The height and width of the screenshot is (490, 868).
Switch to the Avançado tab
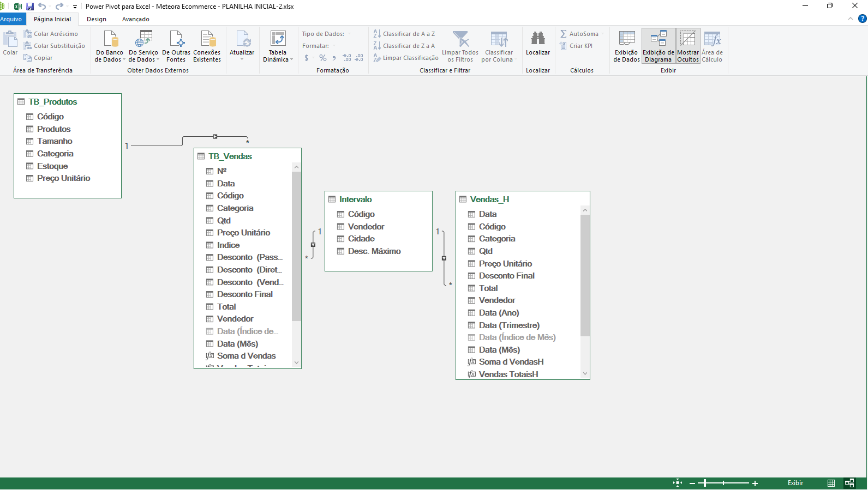tap(136, 19)
